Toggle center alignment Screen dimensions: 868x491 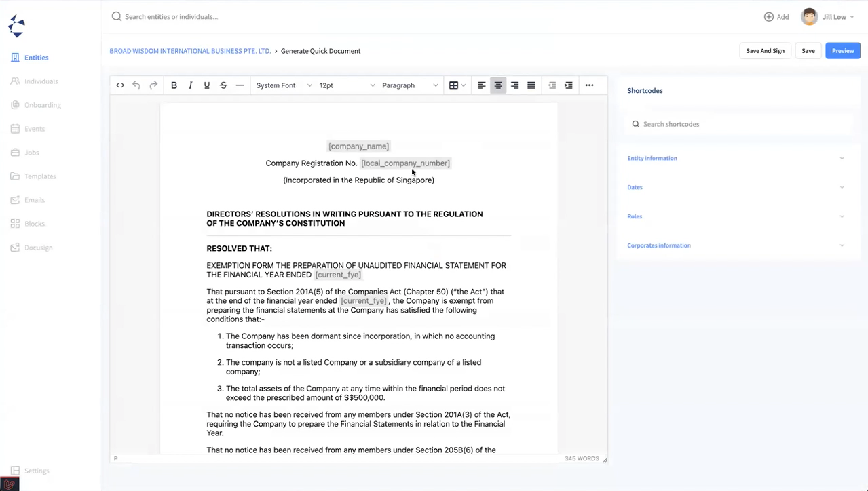click(x=498, y=85)
